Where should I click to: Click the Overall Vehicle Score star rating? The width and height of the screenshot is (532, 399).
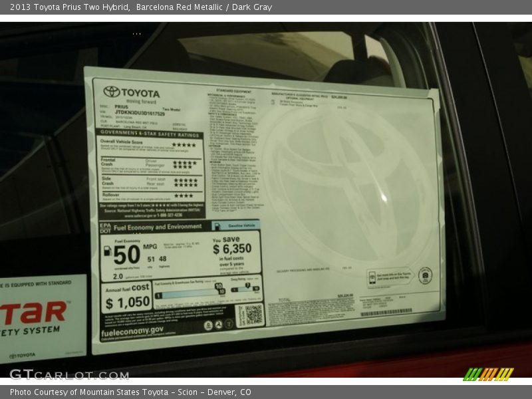[x=184, y=144]
